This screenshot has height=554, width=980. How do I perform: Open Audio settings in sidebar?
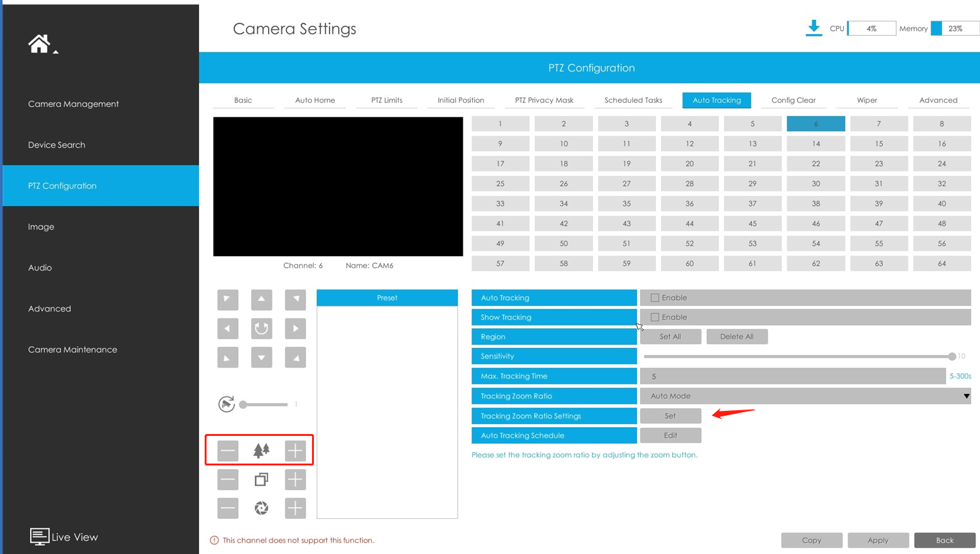pos(40,268)
